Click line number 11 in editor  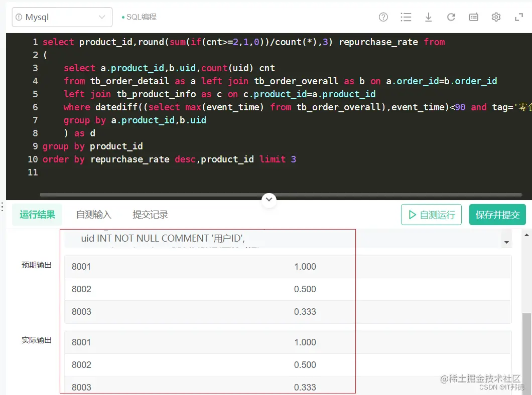33,172
